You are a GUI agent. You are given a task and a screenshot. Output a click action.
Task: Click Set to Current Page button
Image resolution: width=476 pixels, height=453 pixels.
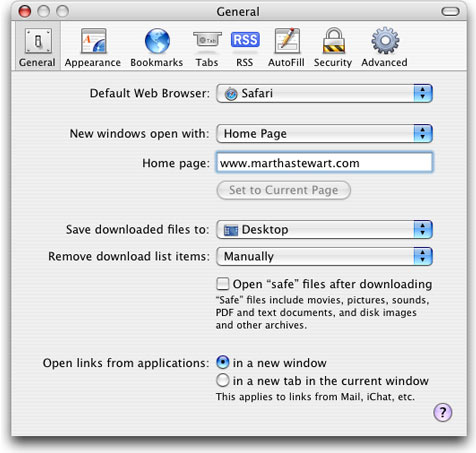tap(284, 190)
